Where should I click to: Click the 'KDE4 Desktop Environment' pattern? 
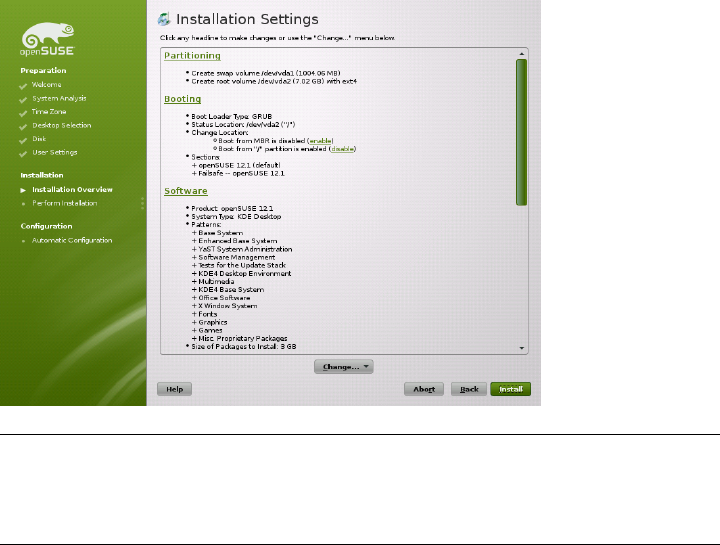coord(245,274)
